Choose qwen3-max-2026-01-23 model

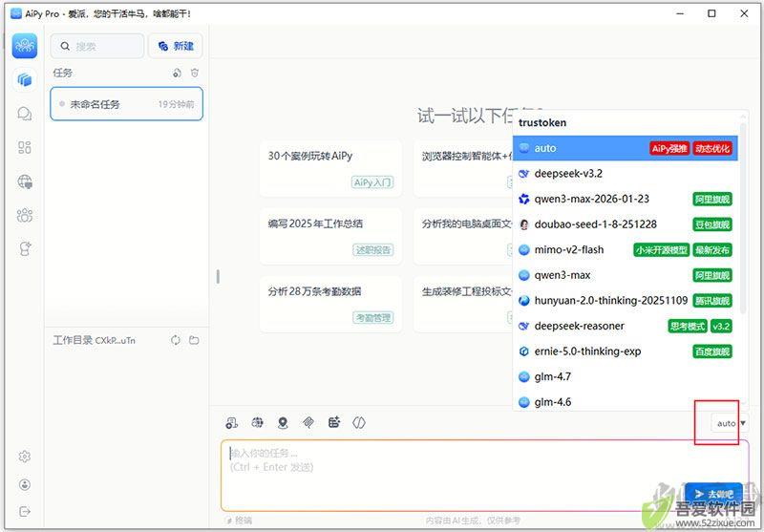[626, 199]
